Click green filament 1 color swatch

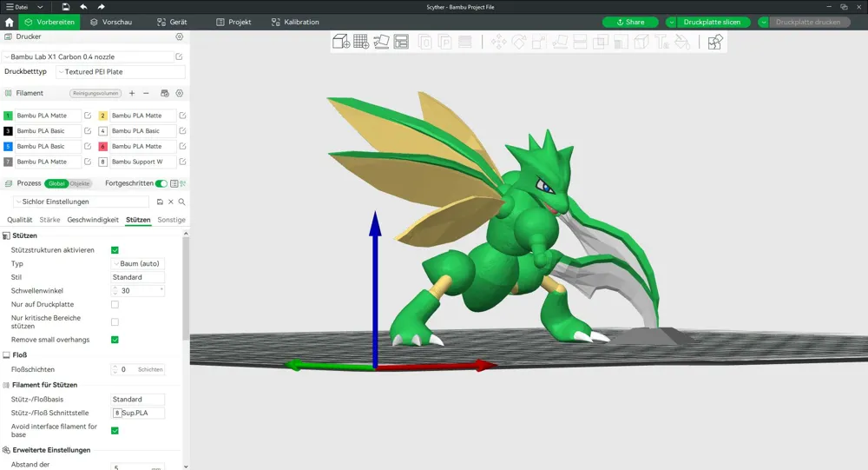point(8,116)
